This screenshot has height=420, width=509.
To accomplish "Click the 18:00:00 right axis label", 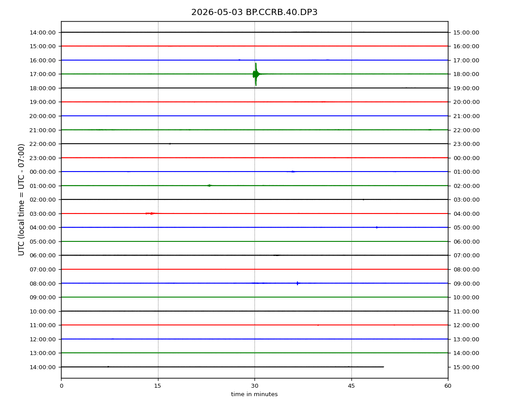I will [x=466, y=74].
